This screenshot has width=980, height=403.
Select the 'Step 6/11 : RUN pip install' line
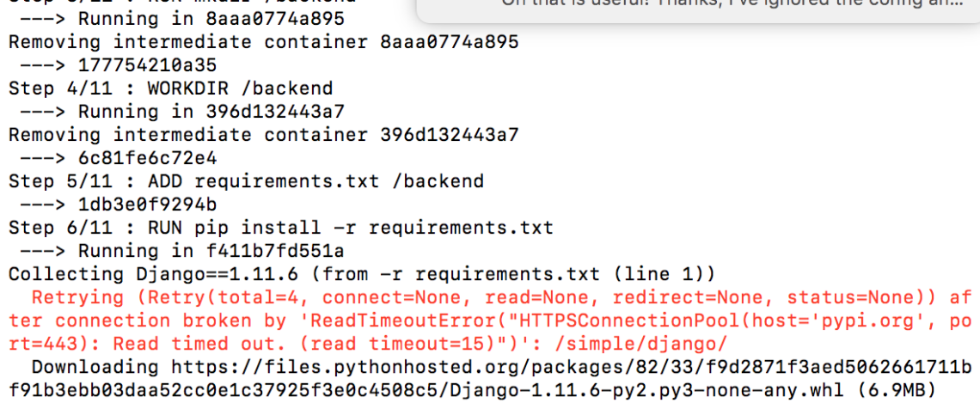pos(280,228)
